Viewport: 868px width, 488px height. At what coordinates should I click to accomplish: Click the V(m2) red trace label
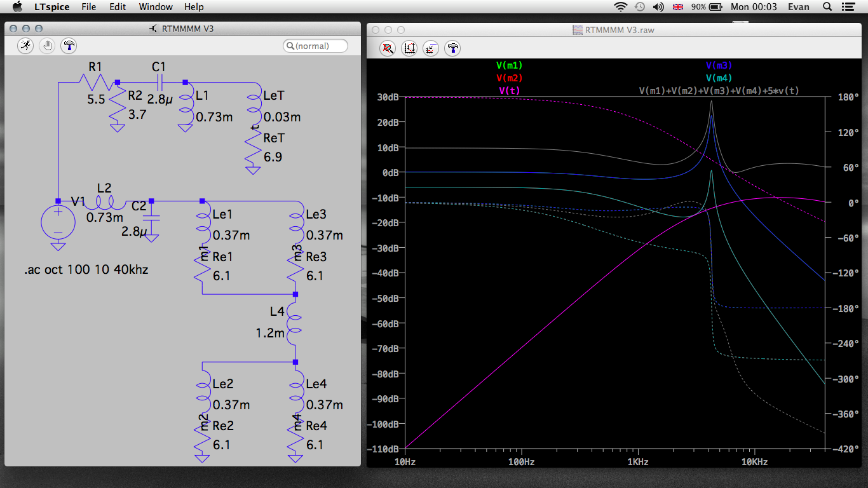pos(510,78)
